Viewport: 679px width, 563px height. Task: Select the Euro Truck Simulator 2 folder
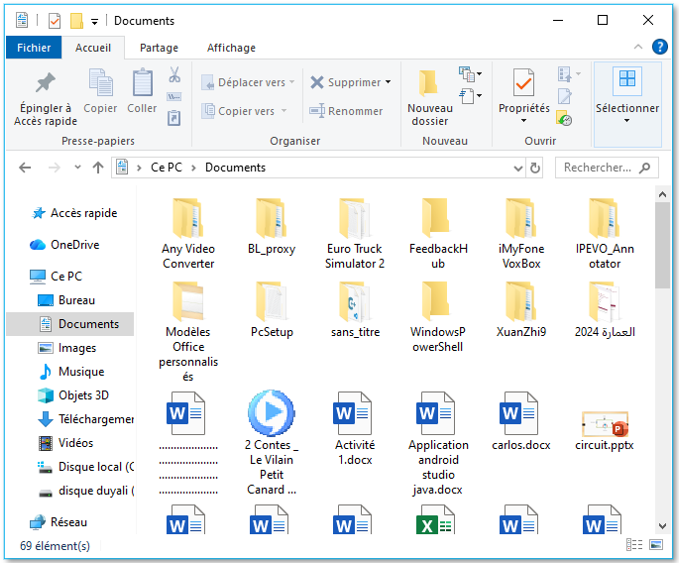coord(355,234)
